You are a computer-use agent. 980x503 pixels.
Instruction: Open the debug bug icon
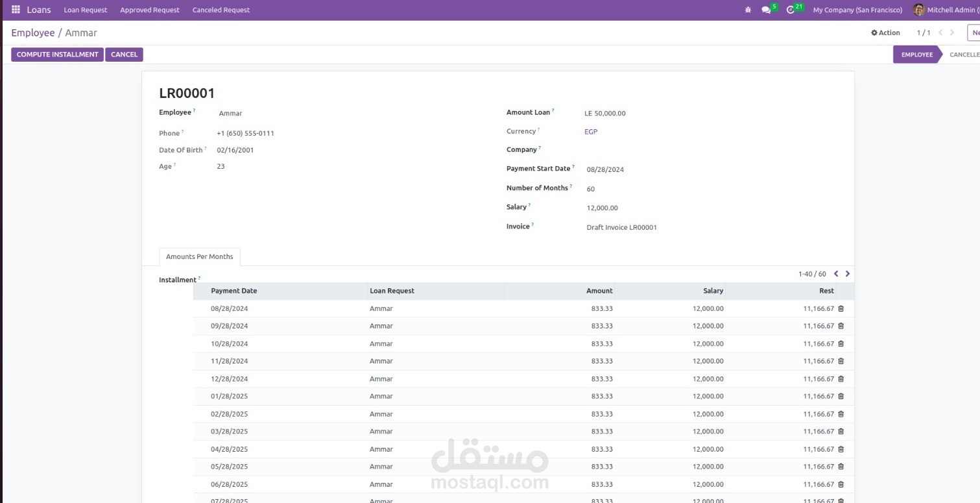click(x=748, y=10)
